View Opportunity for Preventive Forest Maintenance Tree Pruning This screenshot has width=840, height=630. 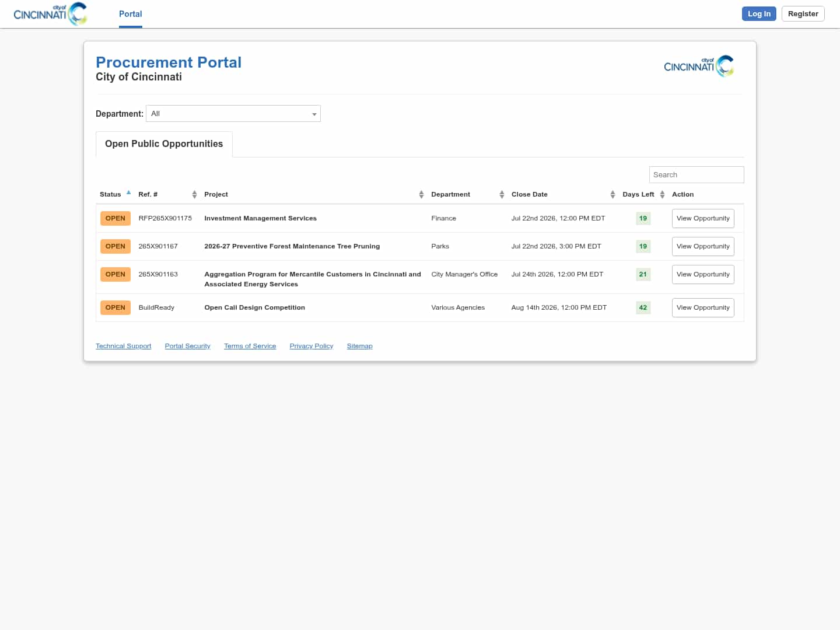[x=703, y=247]
